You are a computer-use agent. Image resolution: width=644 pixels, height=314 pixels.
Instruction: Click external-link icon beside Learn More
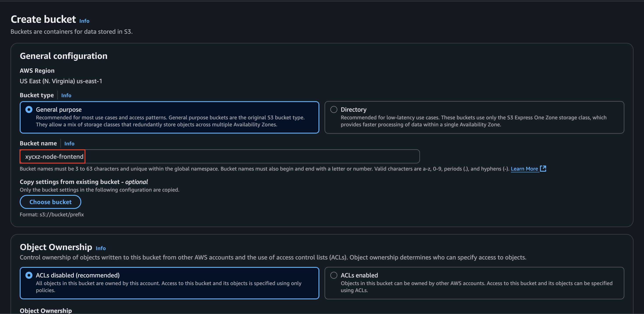[x=543, y=169]
